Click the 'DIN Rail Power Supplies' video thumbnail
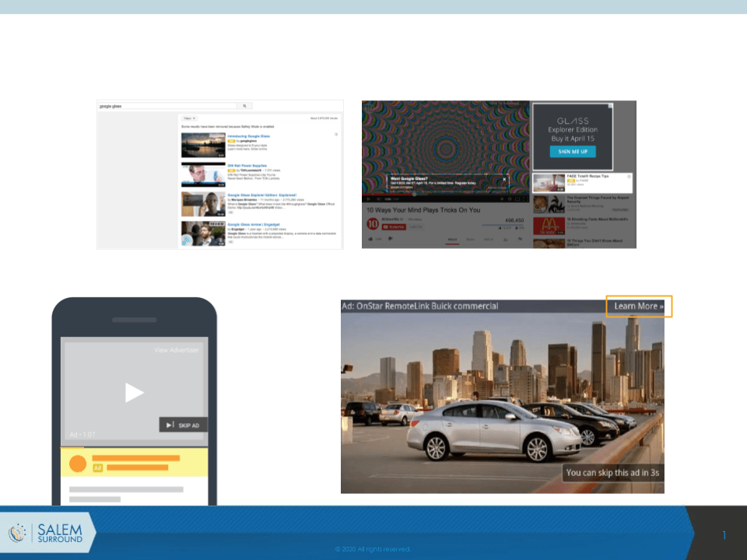Screen dimensions: 747x560 tap(203, 175)
